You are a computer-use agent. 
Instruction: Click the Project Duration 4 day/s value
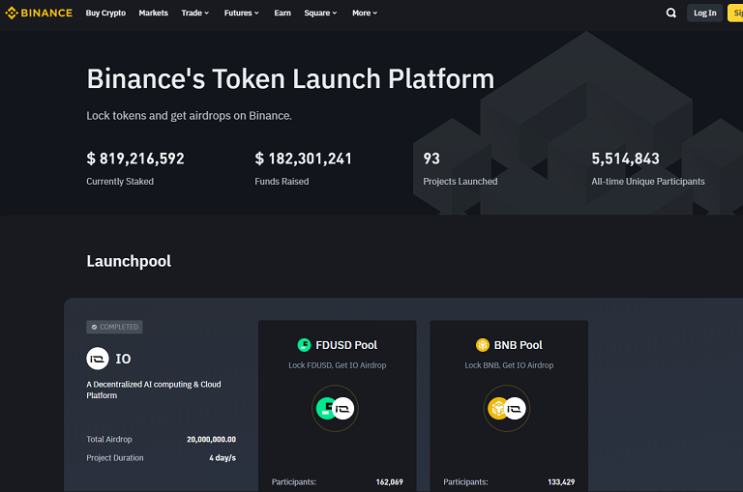coord(223,458)
